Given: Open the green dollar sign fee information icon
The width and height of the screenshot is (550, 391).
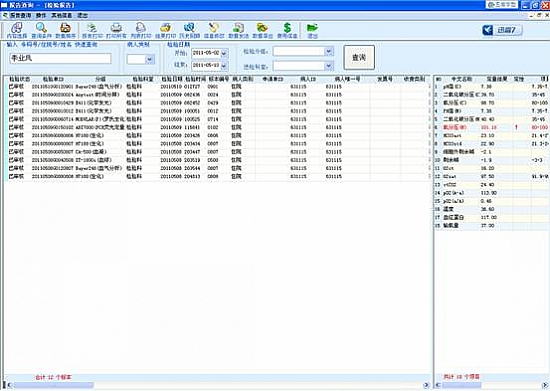Looking at the screenshot, I should (x=287, y=30).
